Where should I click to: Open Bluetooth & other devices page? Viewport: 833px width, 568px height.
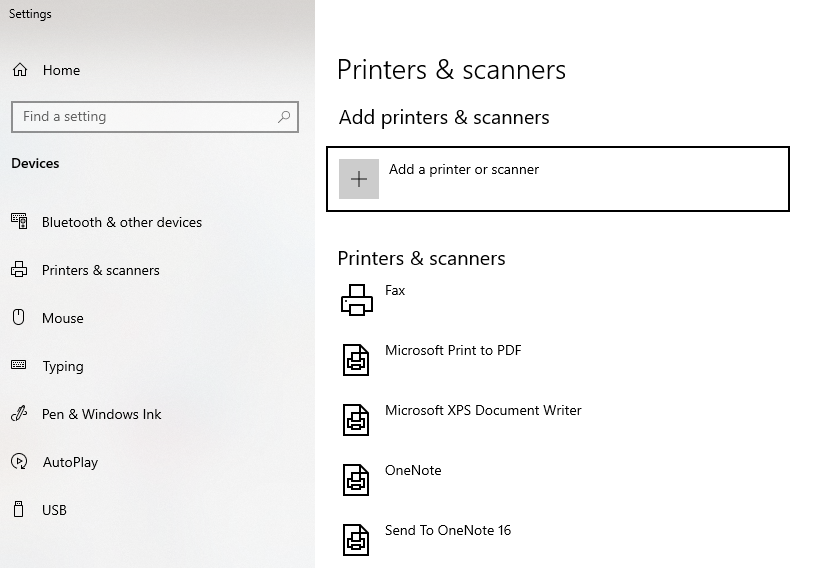click(122, 222)
